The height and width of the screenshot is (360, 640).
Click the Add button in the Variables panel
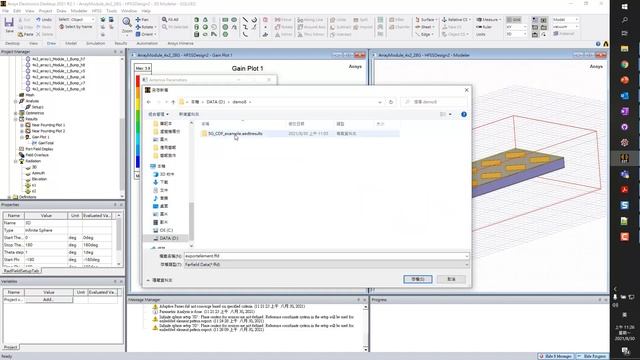(48, 300)
